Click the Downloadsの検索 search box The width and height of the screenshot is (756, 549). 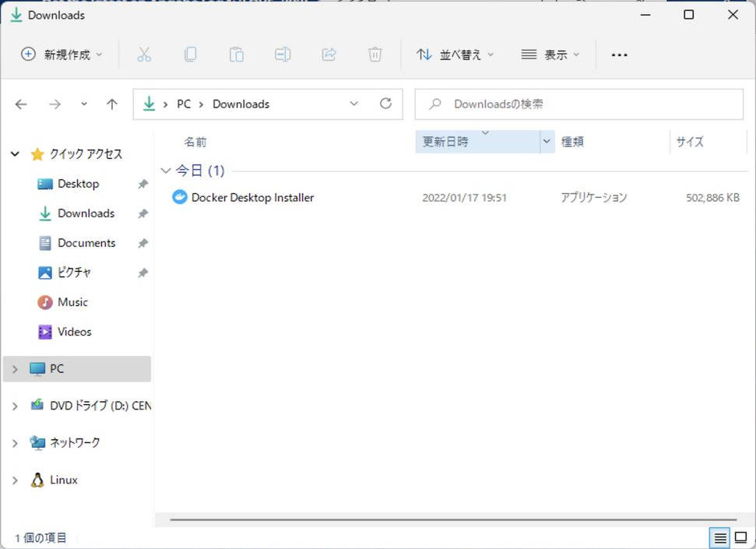(579, 104)
